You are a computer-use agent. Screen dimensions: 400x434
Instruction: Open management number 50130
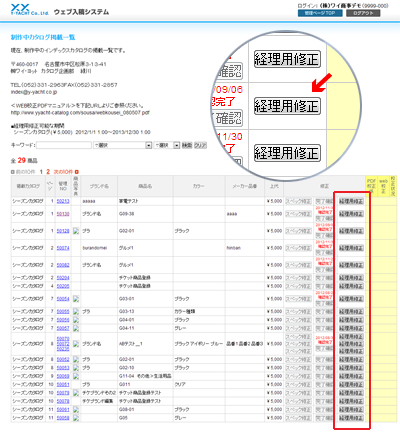pyautogui.click(x=63, y=214)
